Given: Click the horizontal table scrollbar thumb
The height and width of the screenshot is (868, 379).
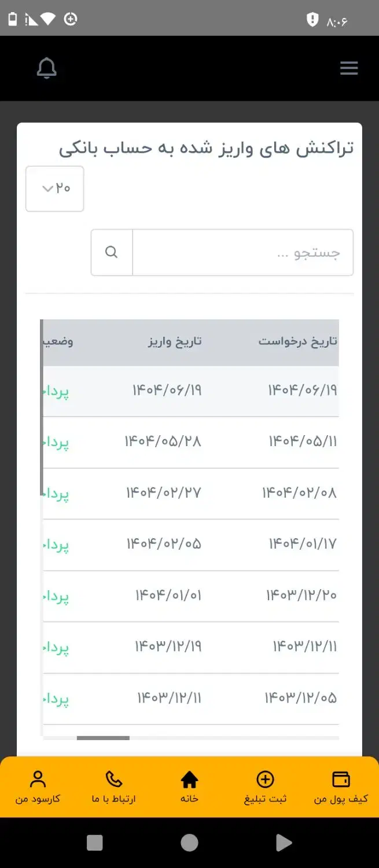Looking at the screenshot, I should tap(103, 738).
